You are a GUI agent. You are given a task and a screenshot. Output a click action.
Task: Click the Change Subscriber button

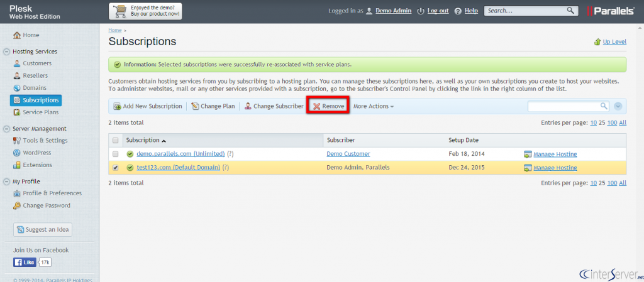click(x=274, y=106)
